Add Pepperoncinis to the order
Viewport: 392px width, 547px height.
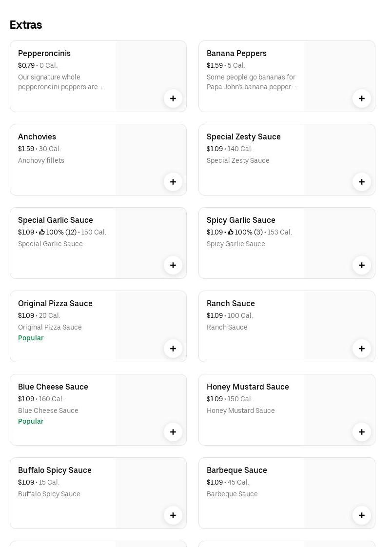173,98
